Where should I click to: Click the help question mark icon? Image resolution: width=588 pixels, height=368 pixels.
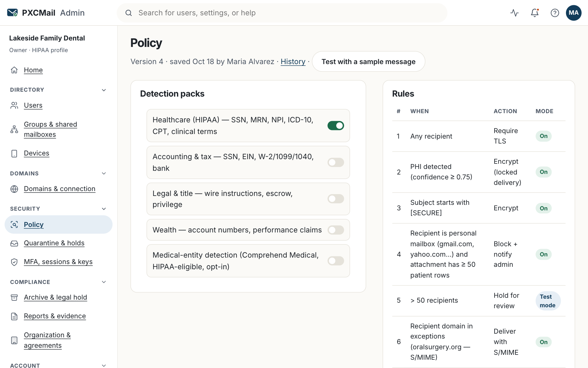(x=555, y=13)
